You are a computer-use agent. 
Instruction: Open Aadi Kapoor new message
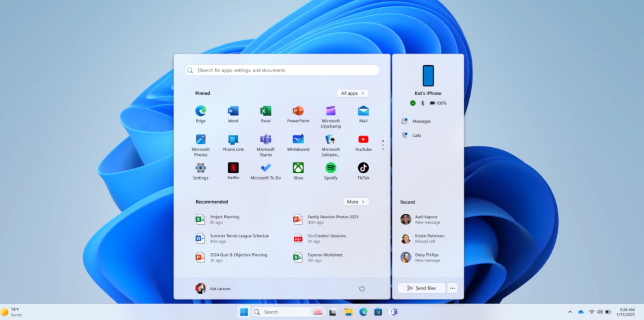click(420, 219)
